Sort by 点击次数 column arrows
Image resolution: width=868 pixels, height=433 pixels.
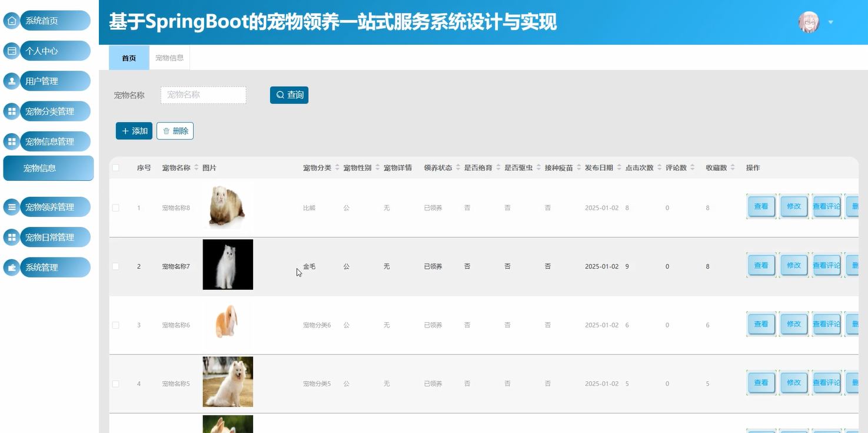[659, 168]
